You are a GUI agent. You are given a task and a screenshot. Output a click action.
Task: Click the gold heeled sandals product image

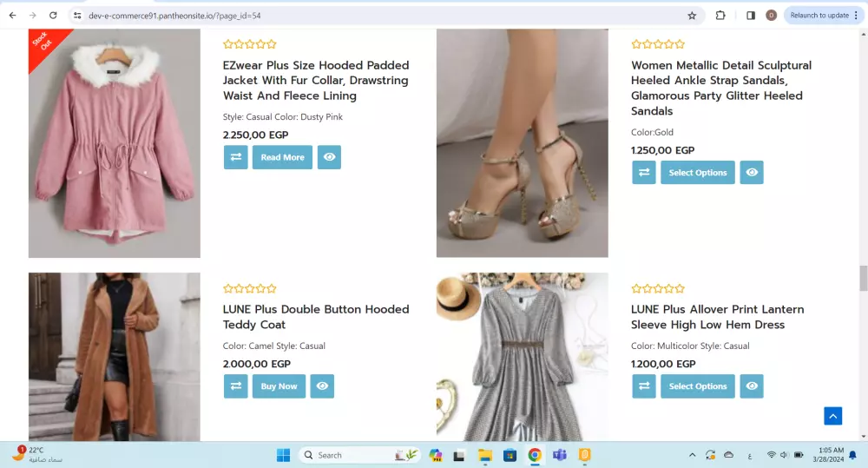point(522,143)
